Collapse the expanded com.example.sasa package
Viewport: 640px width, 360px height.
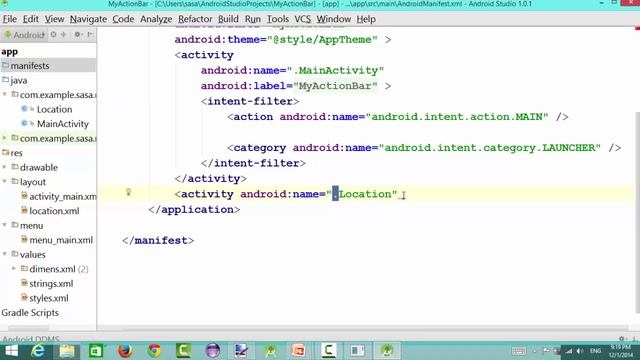(4, 94)
